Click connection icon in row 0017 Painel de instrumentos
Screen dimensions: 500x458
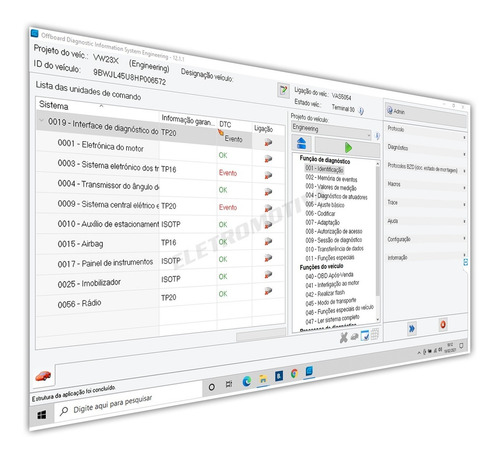268,258
